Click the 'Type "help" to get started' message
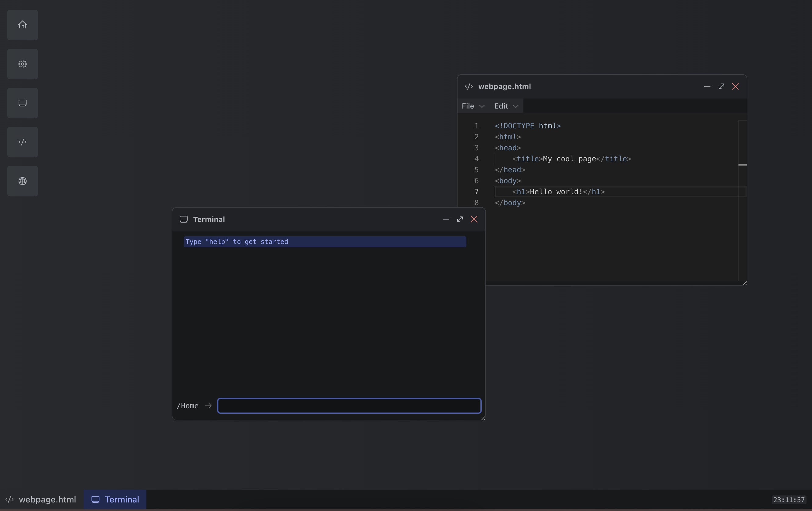The height and width of the screenshot is (511, 812). (325, 242)
